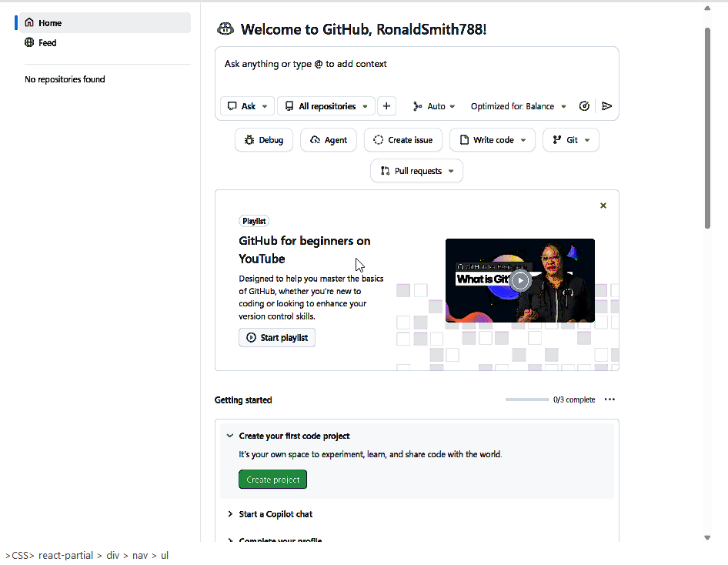Click the Welcome to GitHub heading

click(x=363, y=29)
